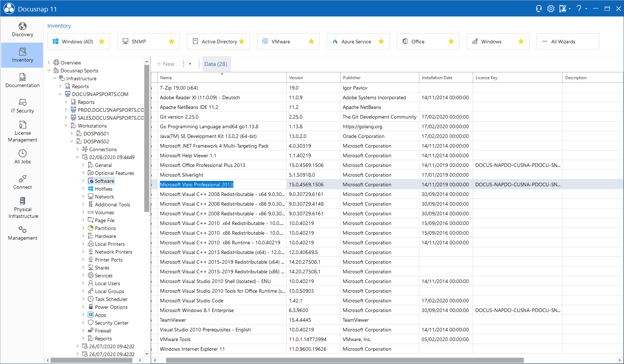Toggle favorite star on Active Directory wizard
The image size is (624, 364).
(x=242, y=42)
